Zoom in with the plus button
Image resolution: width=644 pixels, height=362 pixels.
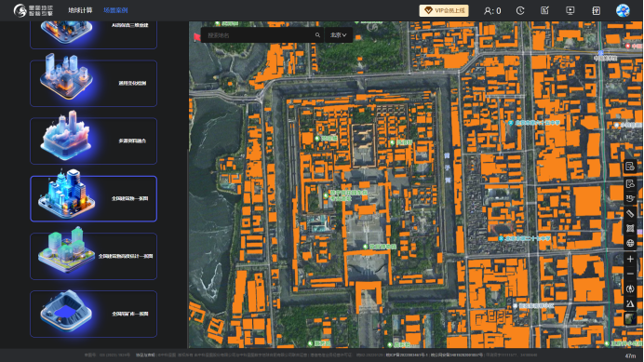[x=630, y=259]
